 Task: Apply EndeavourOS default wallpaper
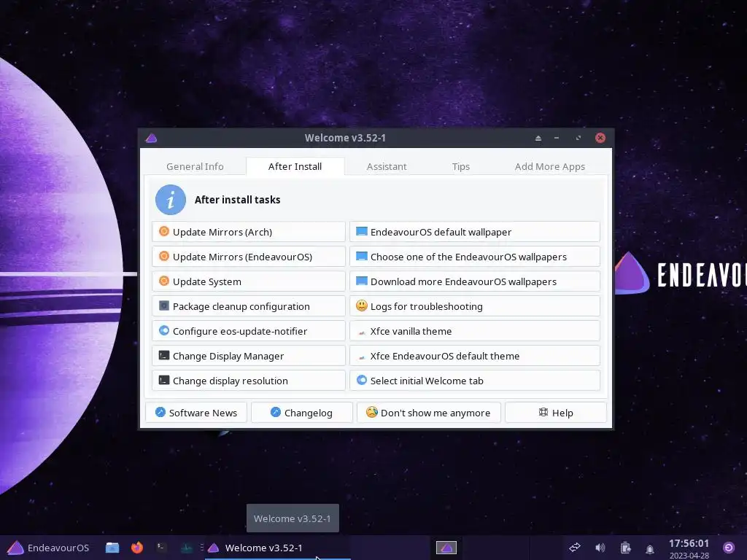coord(474,232)
